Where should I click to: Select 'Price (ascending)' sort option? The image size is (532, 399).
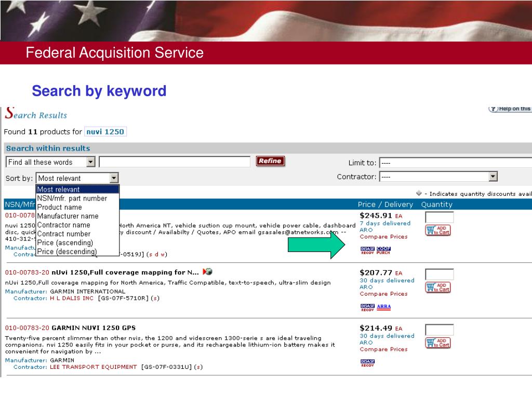(77, 243)
